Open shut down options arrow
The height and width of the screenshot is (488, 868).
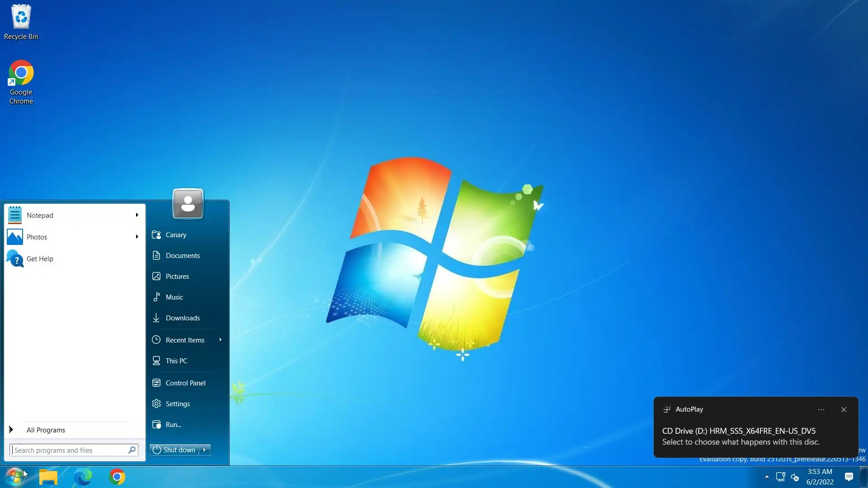click(205, 450)
